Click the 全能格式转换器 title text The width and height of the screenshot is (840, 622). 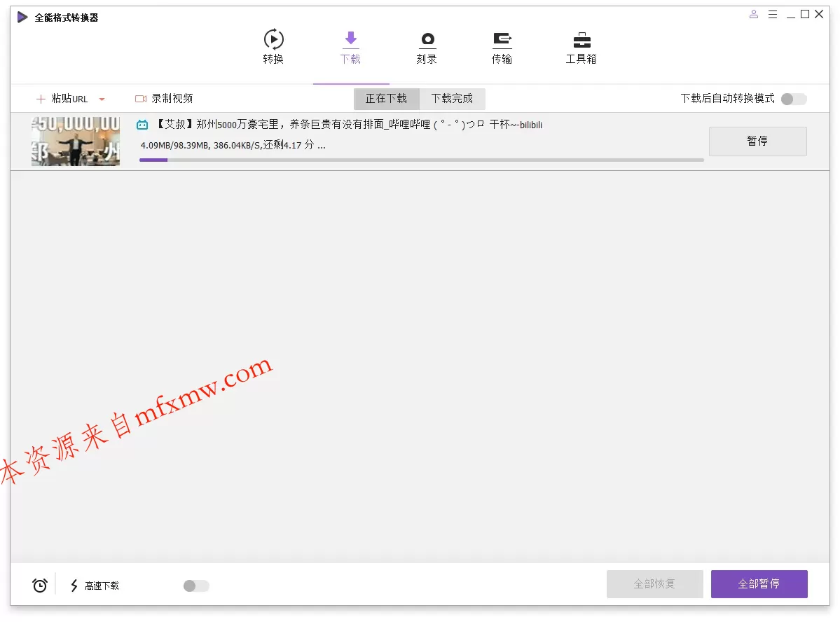click(x=67, y=18)
